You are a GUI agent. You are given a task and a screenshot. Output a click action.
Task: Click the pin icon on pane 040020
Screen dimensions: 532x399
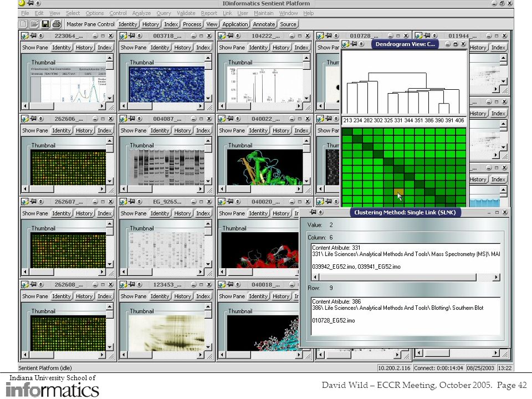pos(230,201)
